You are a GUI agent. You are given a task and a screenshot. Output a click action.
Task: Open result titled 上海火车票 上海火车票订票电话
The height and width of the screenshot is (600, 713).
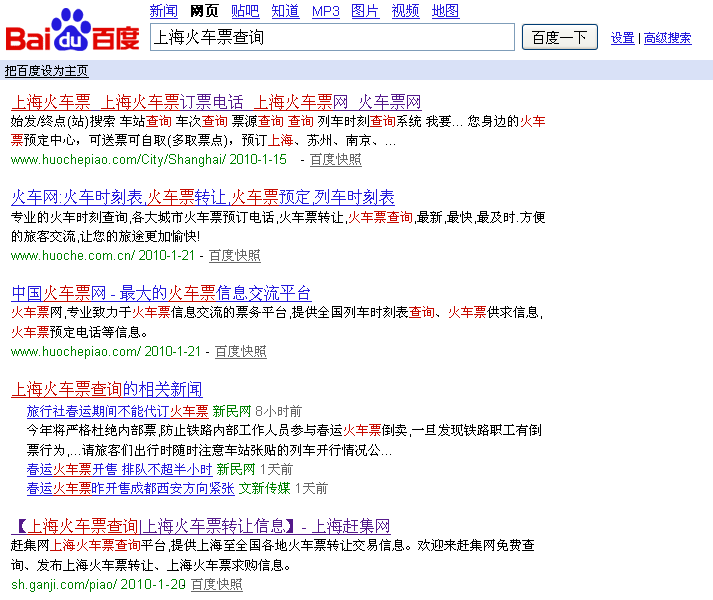(x=216, y=102)
